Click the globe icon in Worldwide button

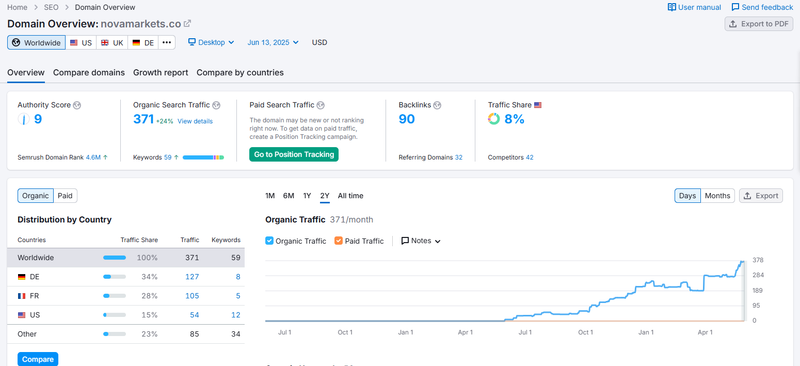(16, 43)
